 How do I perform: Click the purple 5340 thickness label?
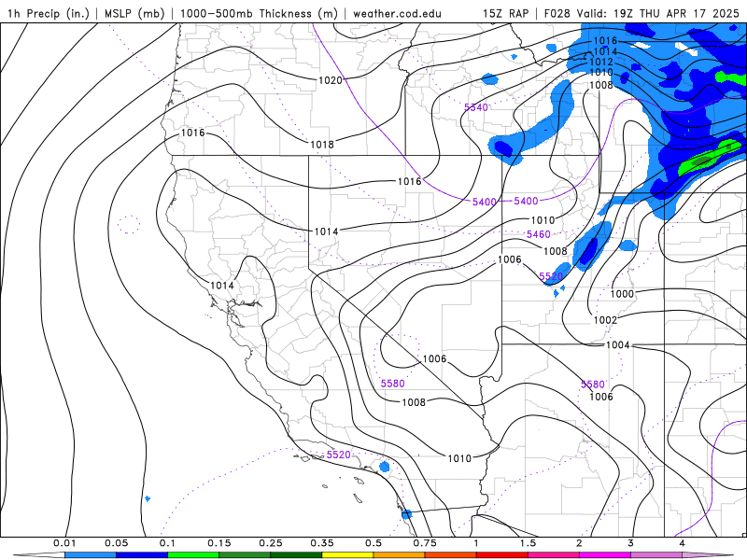(476, 107)
